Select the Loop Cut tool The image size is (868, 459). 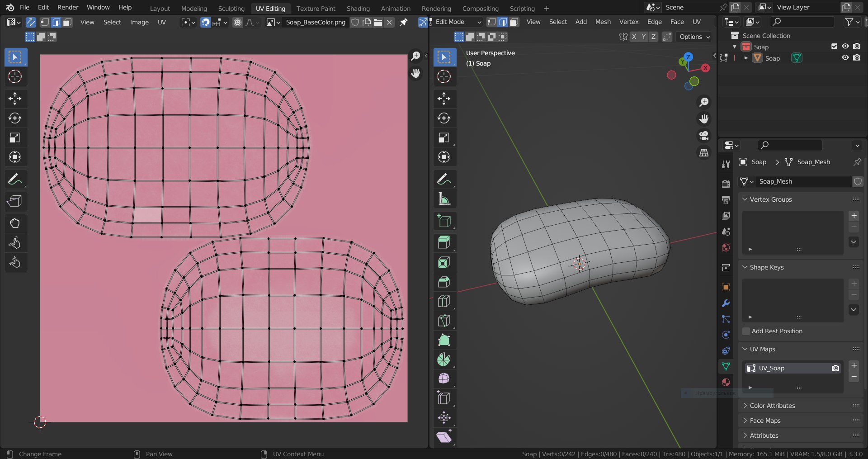[444, 301]
